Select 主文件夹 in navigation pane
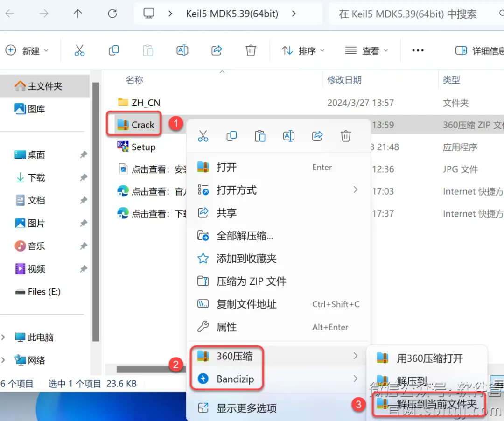 (x=45, y=86)
